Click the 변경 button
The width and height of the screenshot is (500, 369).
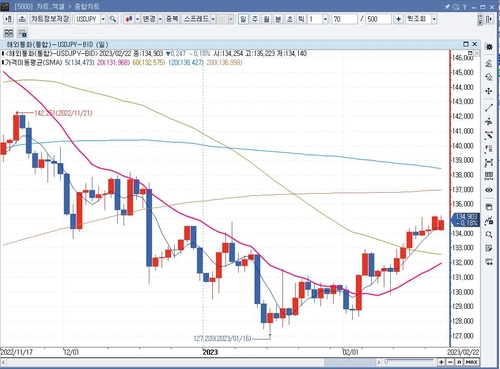pyautogui.click(x=149, y=19)
